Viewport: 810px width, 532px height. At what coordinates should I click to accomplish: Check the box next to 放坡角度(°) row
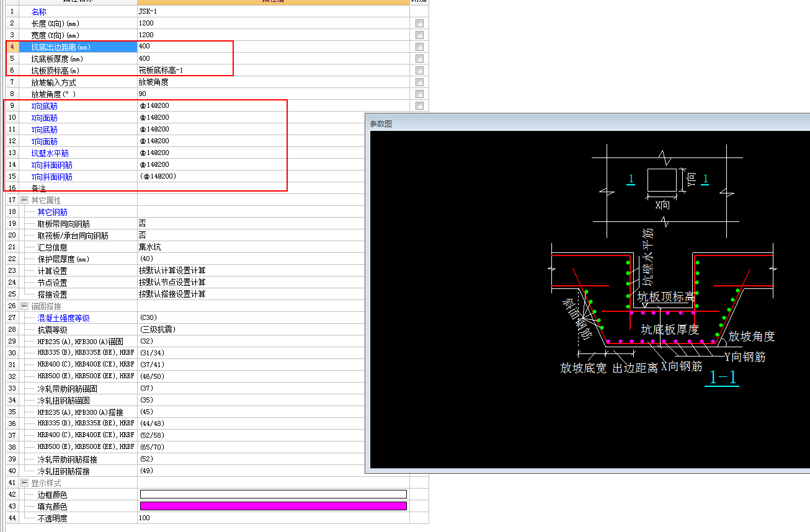point(420,94)
